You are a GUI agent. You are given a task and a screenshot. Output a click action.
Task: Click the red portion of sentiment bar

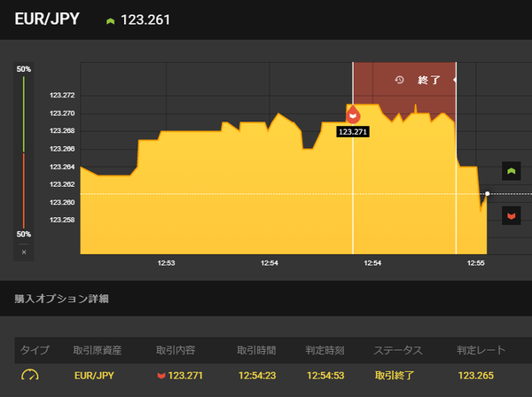pos(24,191)
